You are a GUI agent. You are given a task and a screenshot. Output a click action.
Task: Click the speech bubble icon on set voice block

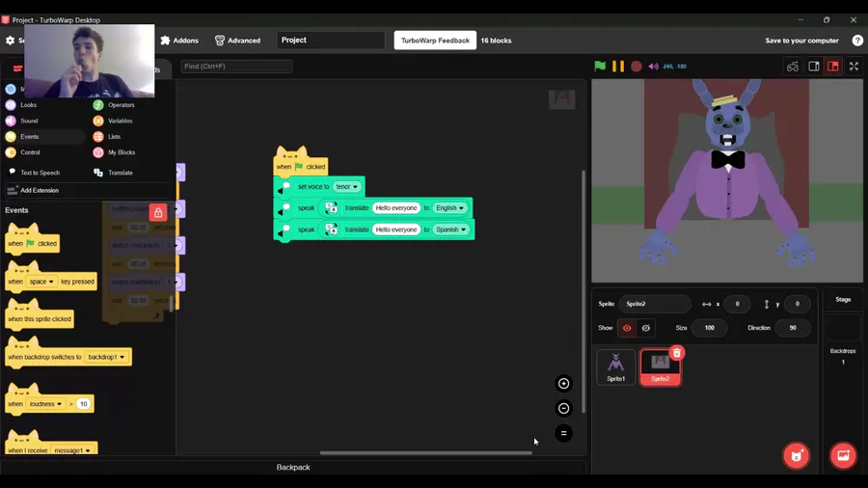(285, 187)
